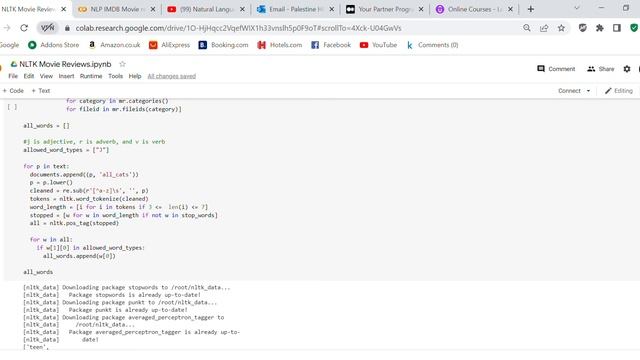The image size is (640, 360).
Task: Open the Runtime menu
Action: pos(91,76)
